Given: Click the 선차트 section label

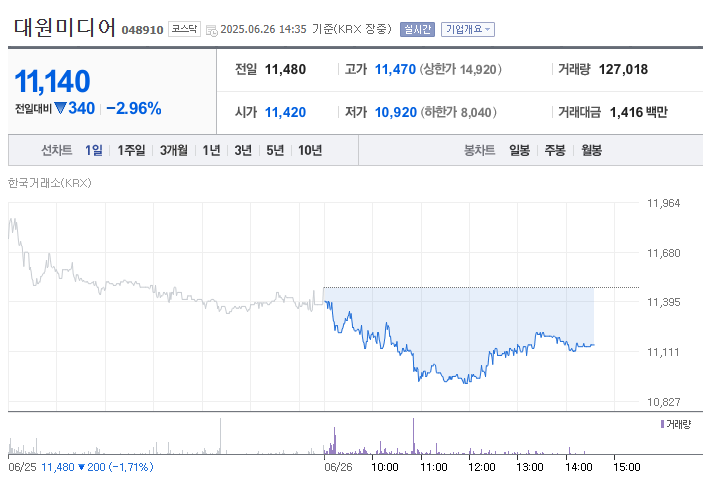Looking at the screenshot, I should pos(56,150).
